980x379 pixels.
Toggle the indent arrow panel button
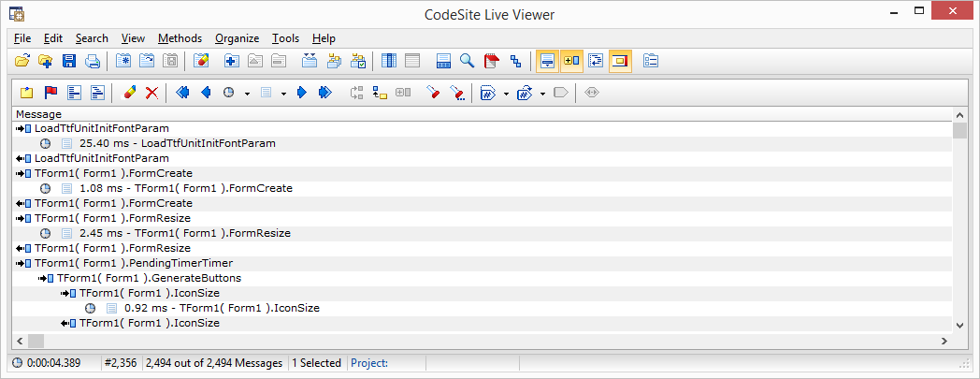pos(596,61)
